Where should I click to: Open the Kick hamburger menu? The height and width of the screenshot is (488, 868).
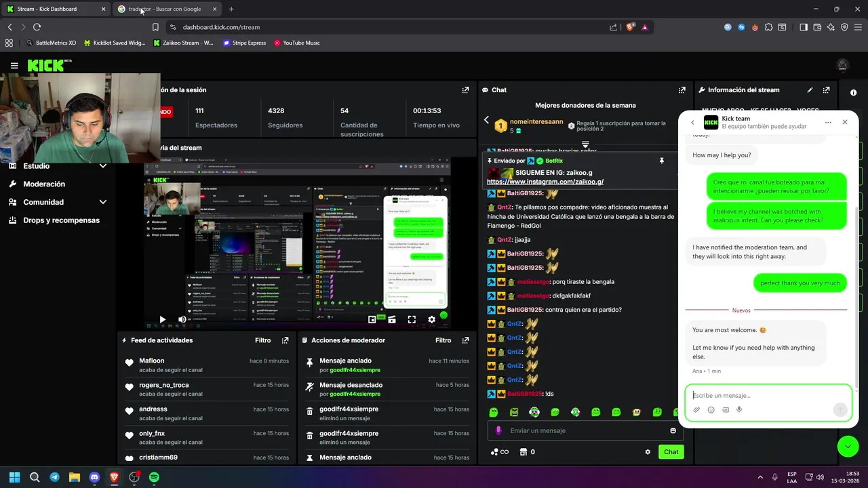pyautogui.click(x=14, y=66)
